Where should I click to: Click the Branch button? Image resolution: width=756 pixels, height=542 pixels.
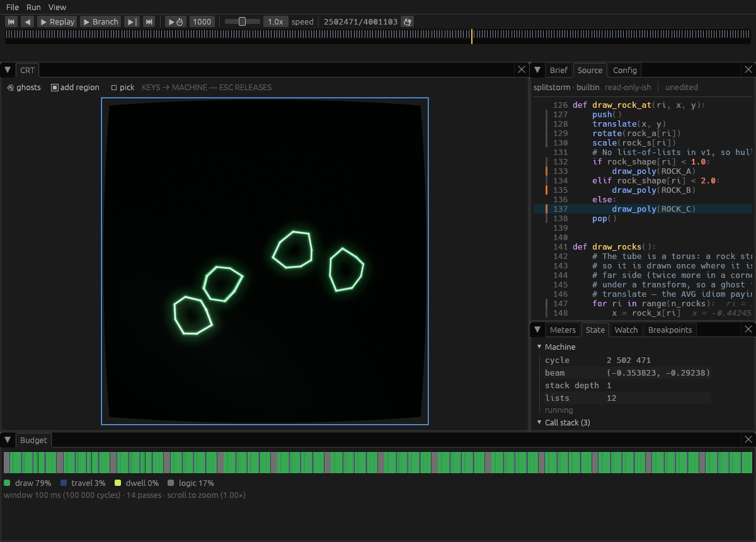[100, 21]
